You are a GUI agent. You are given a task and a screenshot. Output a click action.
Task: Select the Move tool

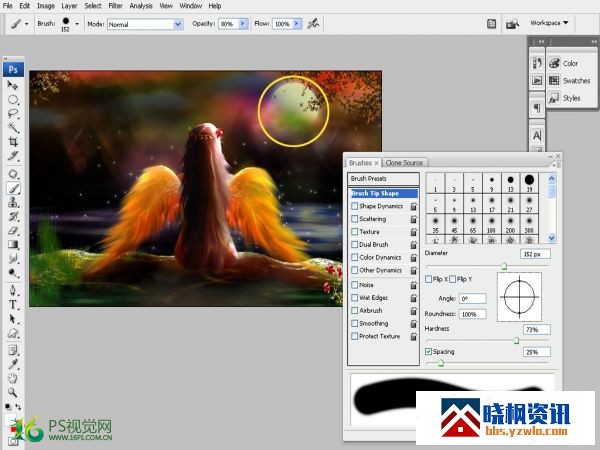(x=13, y=85)
